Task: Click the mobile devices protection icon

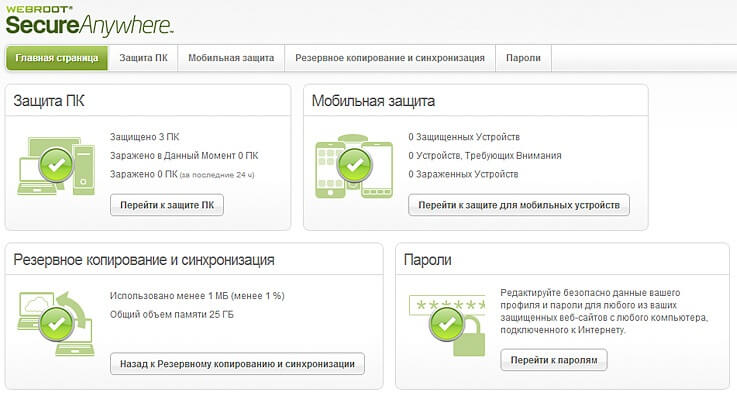Action: click(x=354, y=167)
